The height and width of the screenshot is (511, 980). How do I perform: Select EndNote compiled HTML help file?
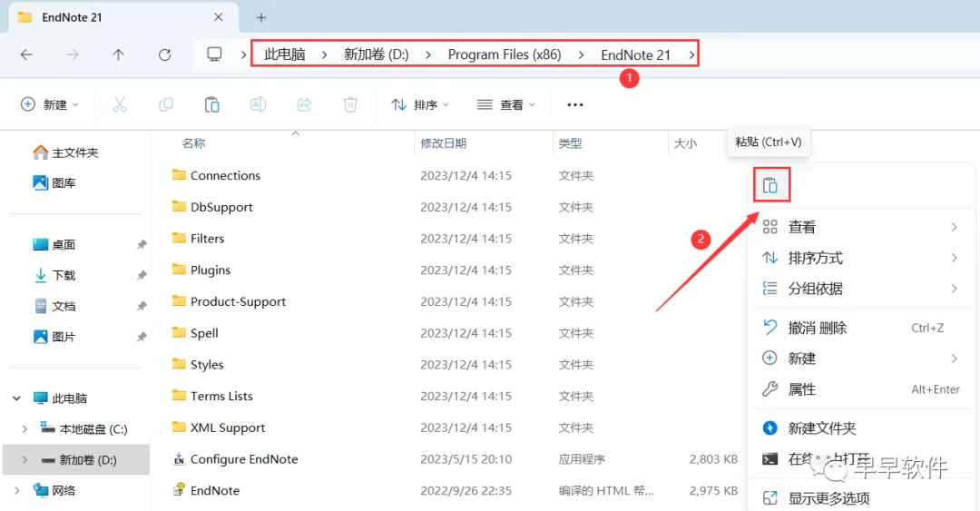206,490
